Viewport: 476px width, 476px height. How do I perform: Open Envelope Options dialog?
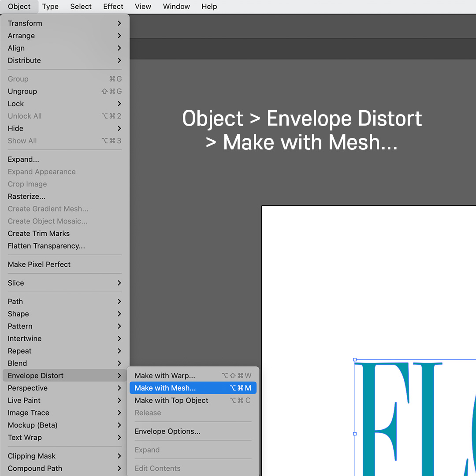tap(168, 431)
